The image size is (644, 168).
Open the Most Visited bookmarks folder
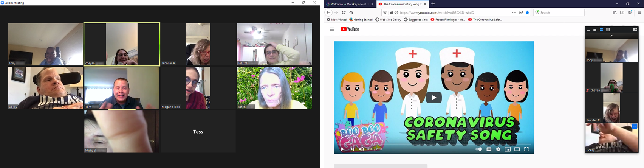click(x=337, y=20)
